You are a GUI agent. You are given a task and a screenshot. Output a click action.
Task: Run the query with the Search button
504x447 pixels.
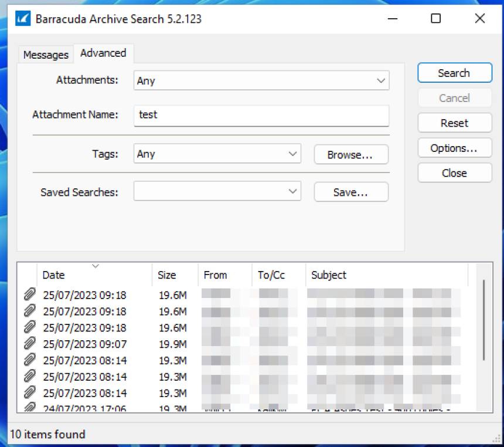455,73
